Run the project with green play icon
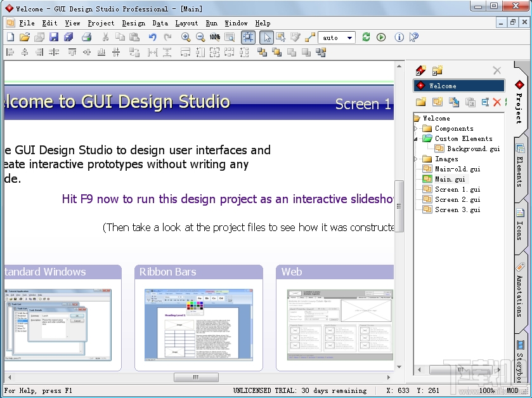The image size is (532, 398). (381, 37)
